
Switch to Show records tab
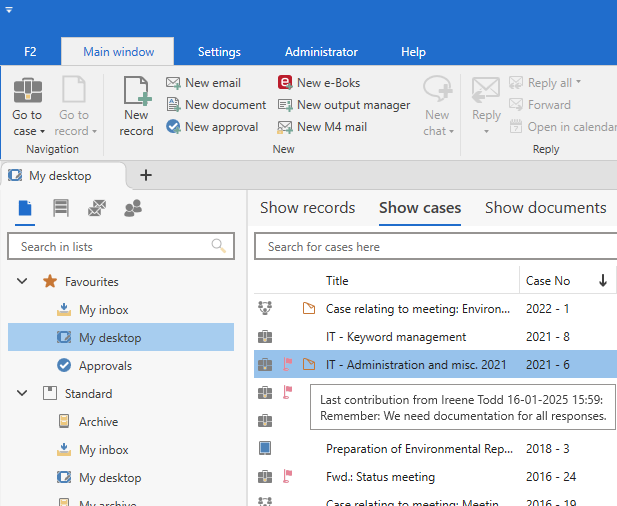(307, 208)
